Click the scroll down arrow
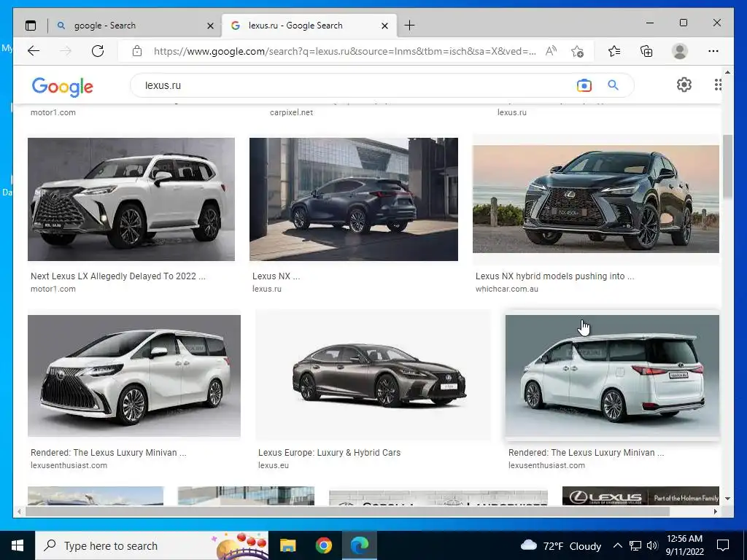The width and height of the screenshot is (747, 560). click(x=727, y=499)
